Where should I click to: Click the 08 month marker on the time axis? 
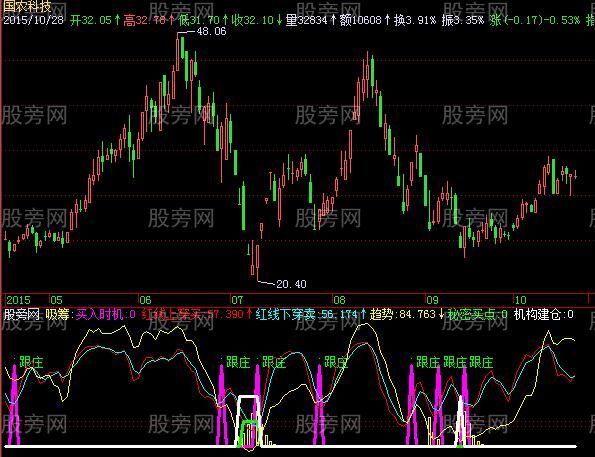(x=339, y=300)
